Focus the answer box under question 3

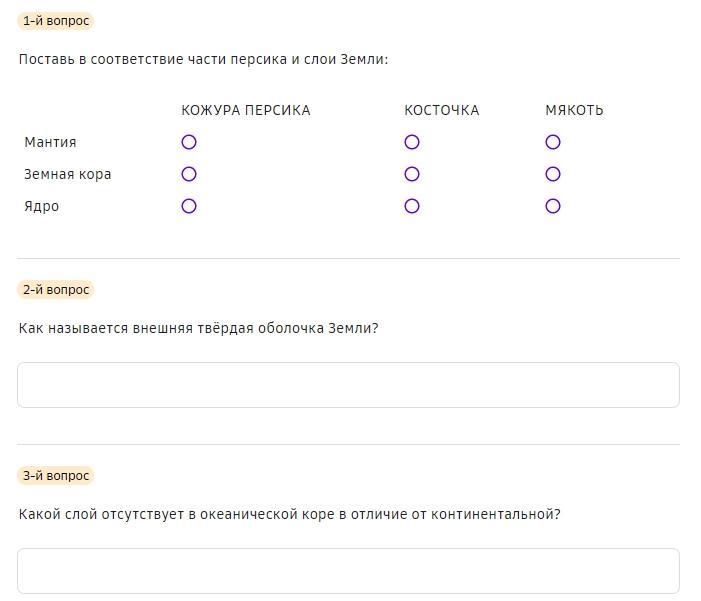pyautogui.click(x=348, y=571)
